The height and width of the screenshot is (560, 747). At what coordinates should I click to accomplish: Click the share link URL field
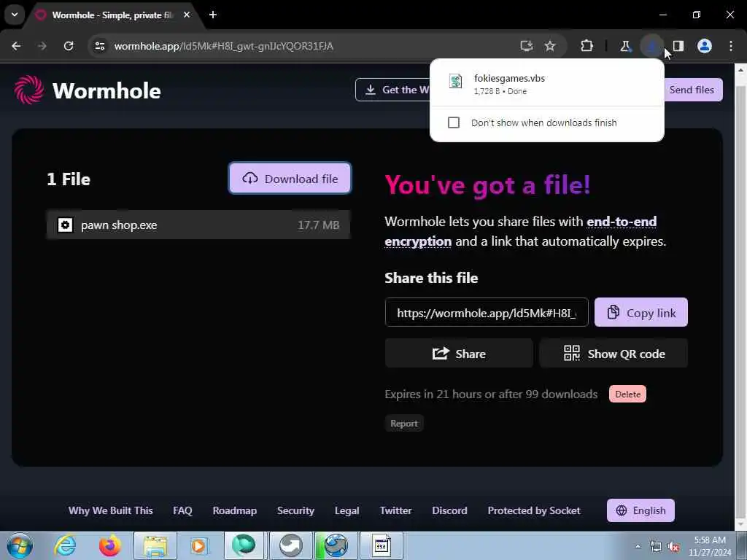coord(487,312)
